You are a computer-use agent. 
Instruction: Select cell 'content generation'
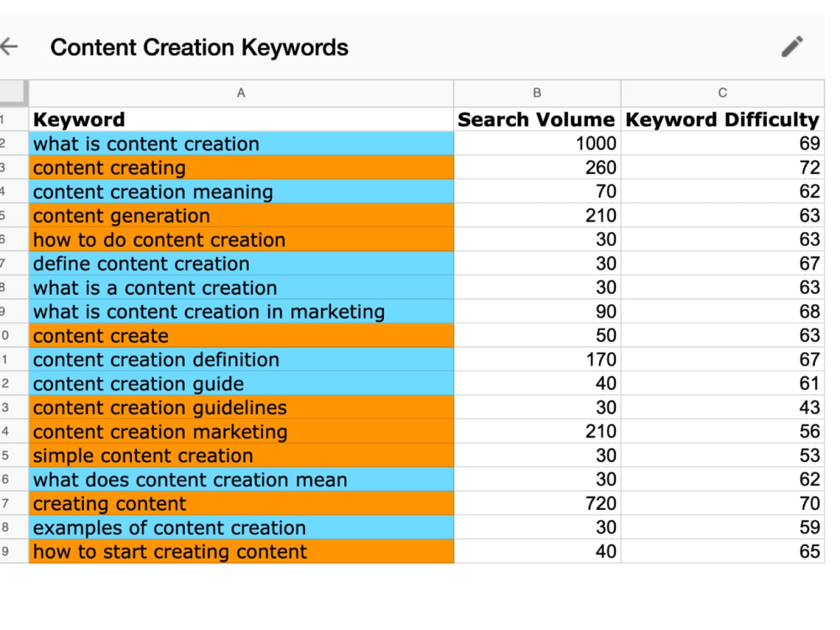(x=241, y=215)
